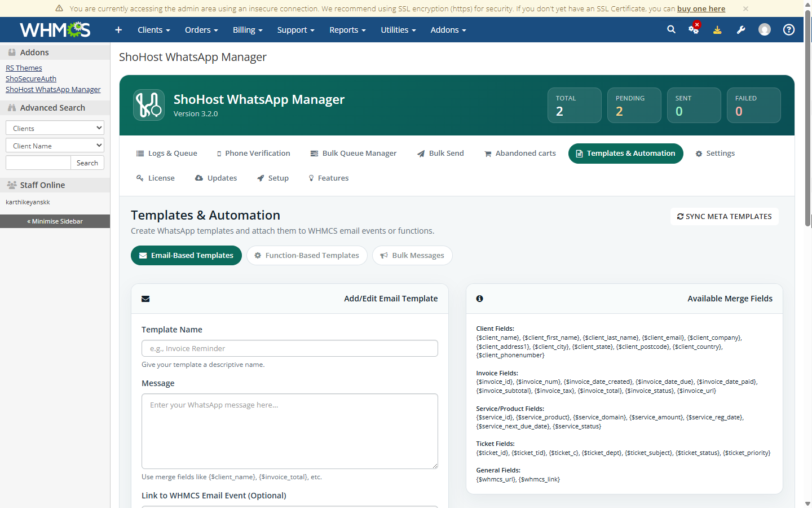Expand the Orders menu

201,30
